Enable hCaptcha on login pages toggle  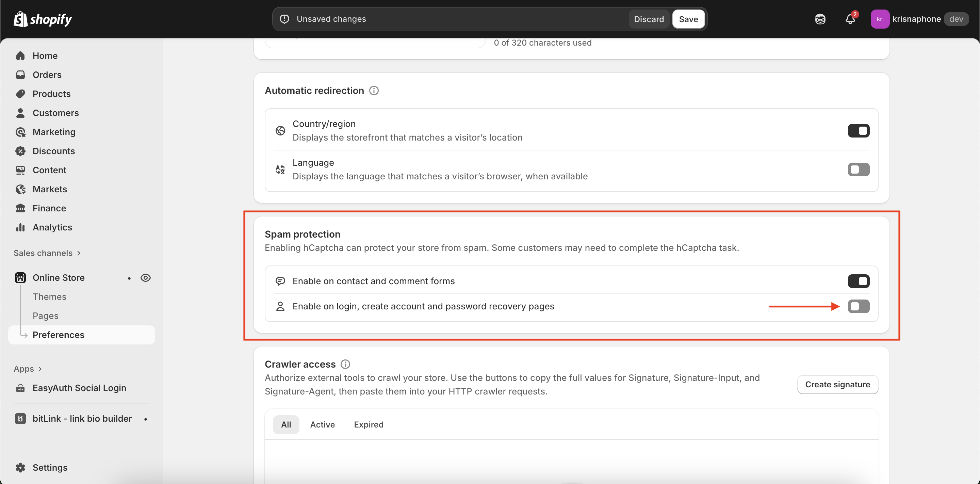point(858,306)
